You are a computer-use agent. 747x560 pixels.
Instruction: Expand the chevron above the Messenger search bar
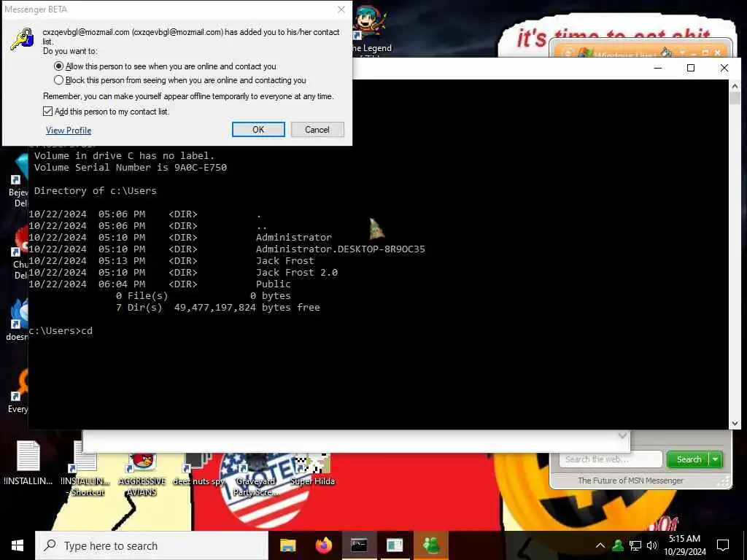tap(622, 435)
